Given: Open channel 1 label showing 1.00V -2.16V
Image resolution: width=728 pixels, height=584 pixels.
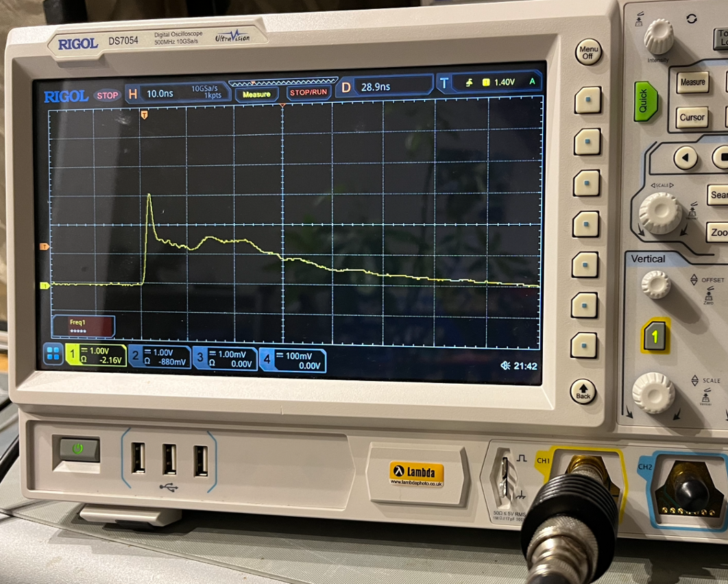Looking at the screenshot, I should point(96,355).
